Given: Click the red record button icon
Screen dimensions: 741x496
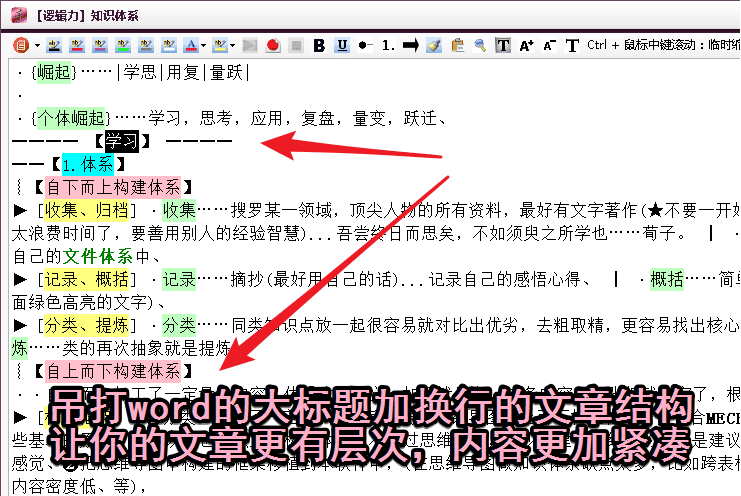Looking at the screenshot, I should click(x=273, y=45).
